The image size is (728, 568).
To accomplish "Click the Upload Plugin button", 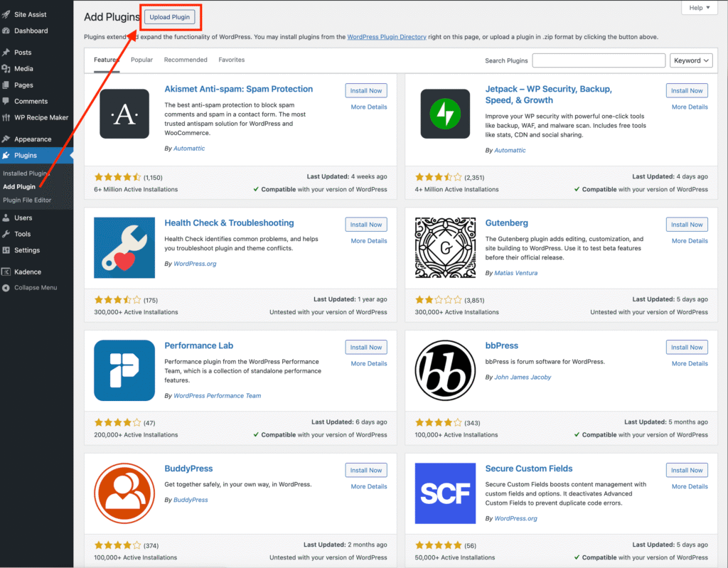I will (x=171, y=17).
